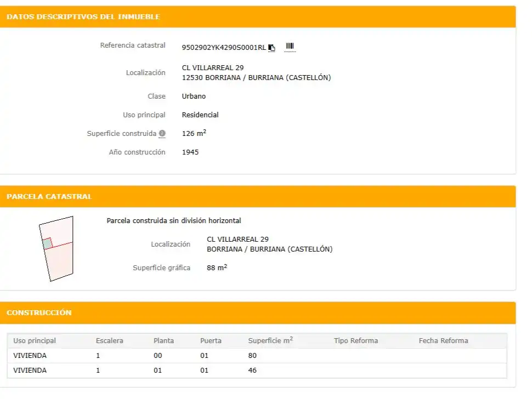Viewport: 532px width, 399px height.
Task: Click the Clase value Urbano
Action: 194,96
